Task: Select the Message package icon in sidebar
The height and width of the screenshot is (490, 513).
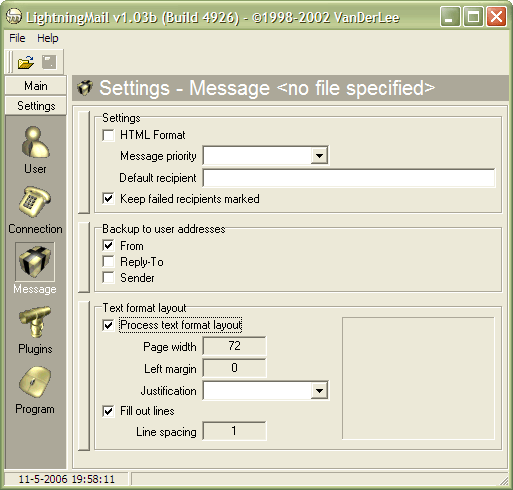Action: [x=35, y=262]
